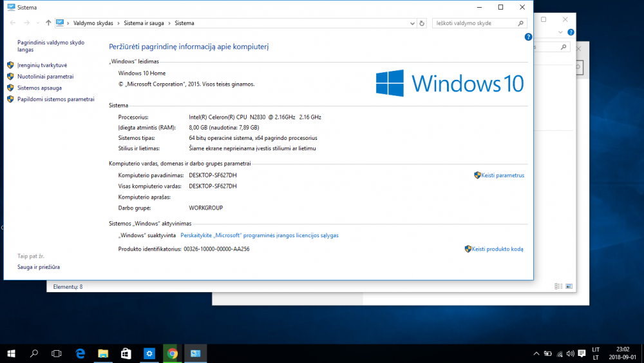644x363 pixels.
Task: Open Action Center notifications icon
Action: (x=582, y=353)
